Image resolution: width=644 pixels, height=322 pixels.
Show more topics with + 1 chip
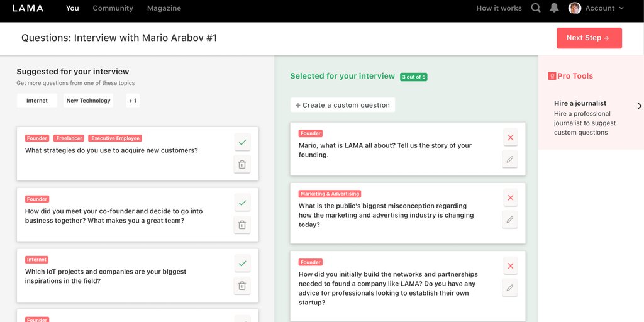(x=133, y=100)
